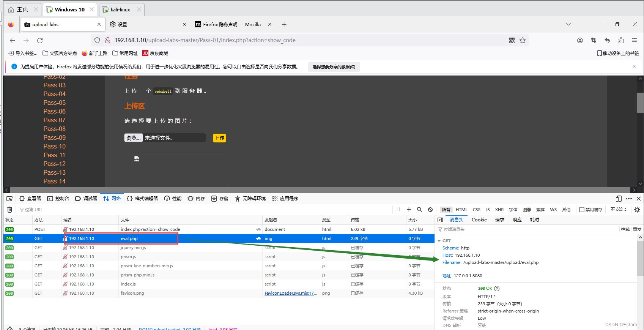This screenshot has height=330, width=644.
Task: Click the address bar URL
Action: (x=205, y=40)
